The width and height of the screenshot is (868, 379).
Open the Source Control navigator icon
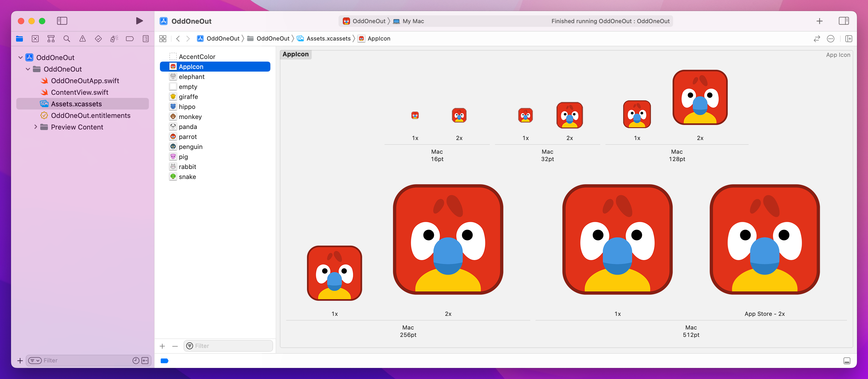(35, 38)
